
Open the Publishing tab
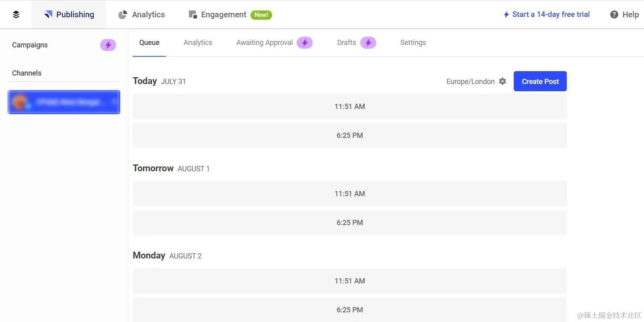click(69, 14)
